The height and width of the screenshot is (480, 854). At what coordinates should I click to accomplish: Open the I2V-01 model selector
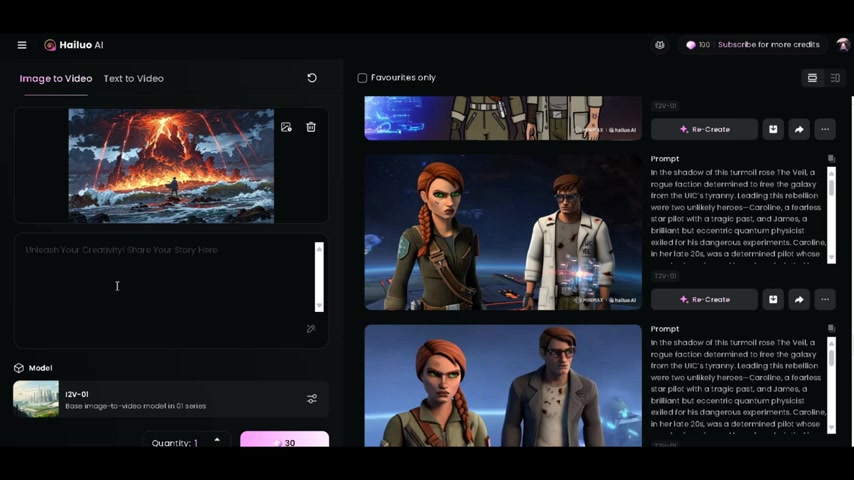(x=171, y=399)
